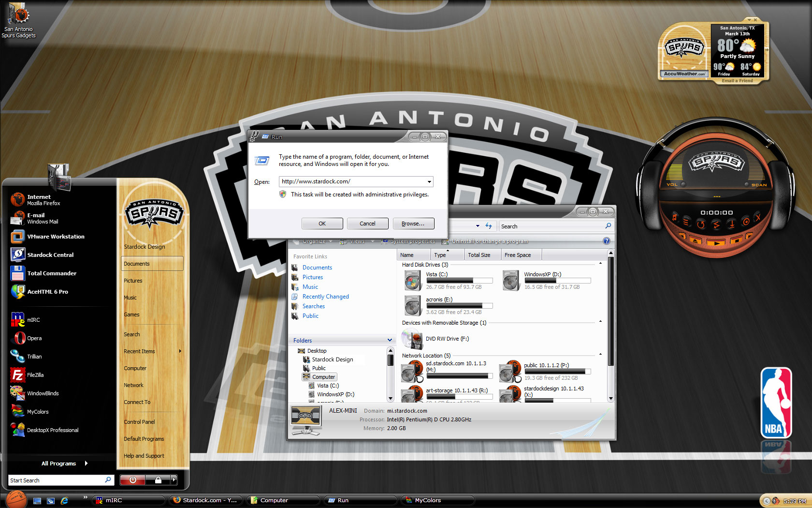Screen dimensions: 812x508
Task: Toggle repeat on the media player
Action: [701, 224]
